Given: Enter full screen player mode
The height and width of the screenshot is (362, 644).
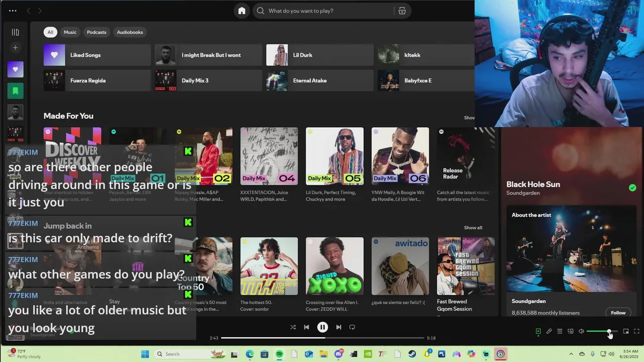Looking at the screenshot, I should [x=636, y=331].
